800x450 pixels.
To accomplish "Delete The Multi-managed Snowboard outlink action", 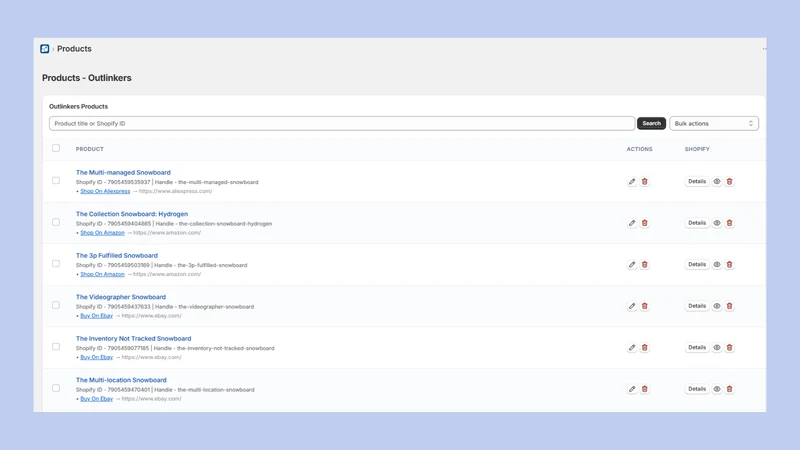I will tap(644, 182).
